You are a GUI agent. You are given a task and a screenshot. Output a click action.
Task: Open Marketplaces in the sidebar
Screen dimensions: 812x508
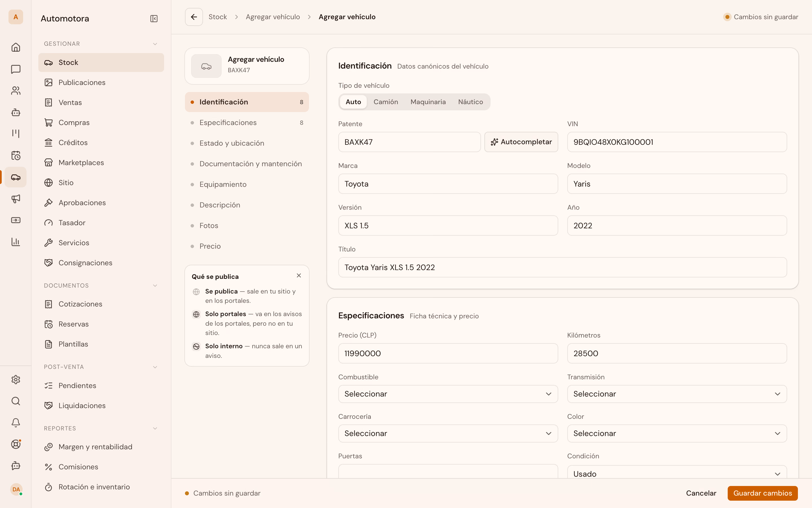point(101,163)
